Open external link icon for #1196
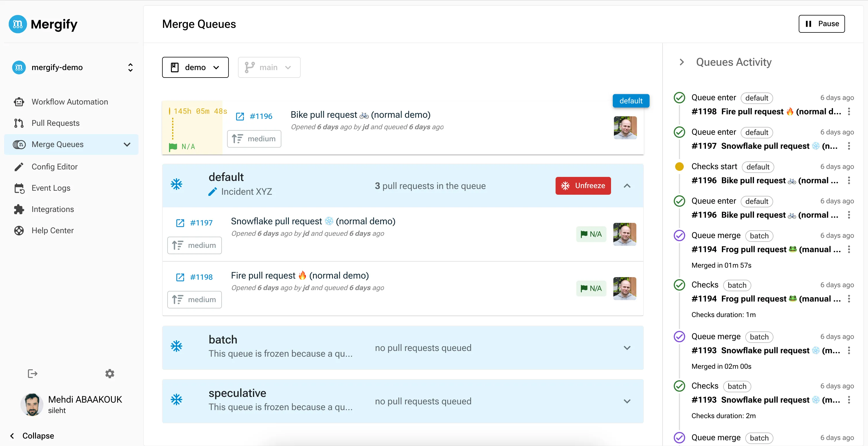Image resolution: width=868 pixels, height=446 pixels. pos(240,117)
